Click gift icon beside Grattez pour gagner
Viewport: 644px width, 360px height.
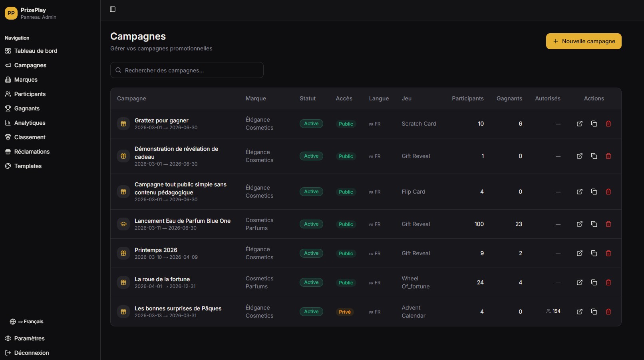click(x=123, y=124)
